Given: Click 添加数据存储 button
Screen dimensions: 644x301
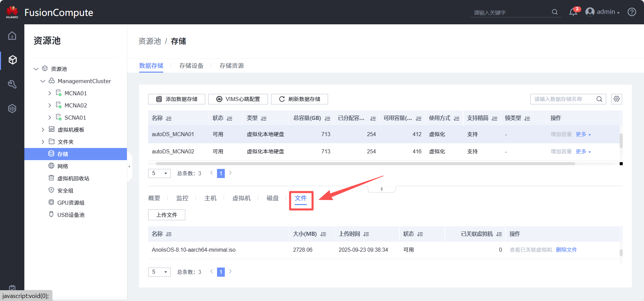Looking at the screenshot, I should pos(177,99).
